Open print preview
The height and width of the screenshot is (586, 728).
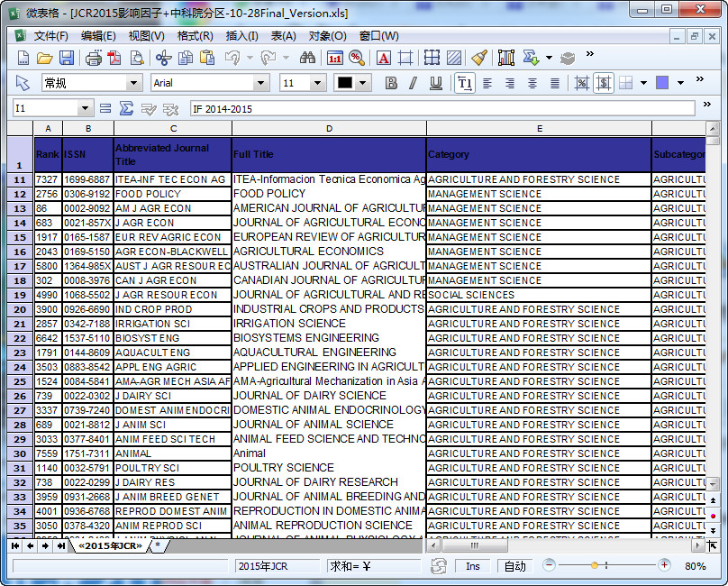pyautogui.click(x=137, y=58)
